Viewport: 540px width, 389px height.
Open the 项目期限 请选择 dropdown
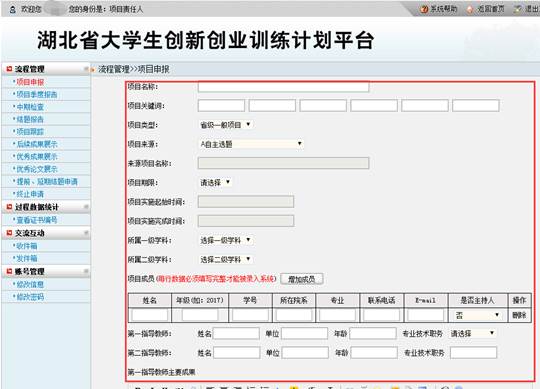click(215, 182)
